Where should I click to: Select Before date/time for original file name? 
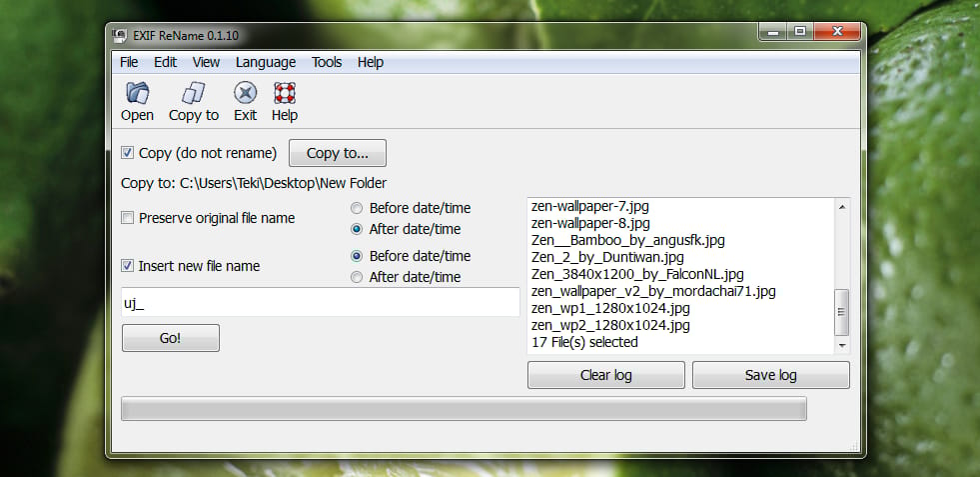(357, 208)
